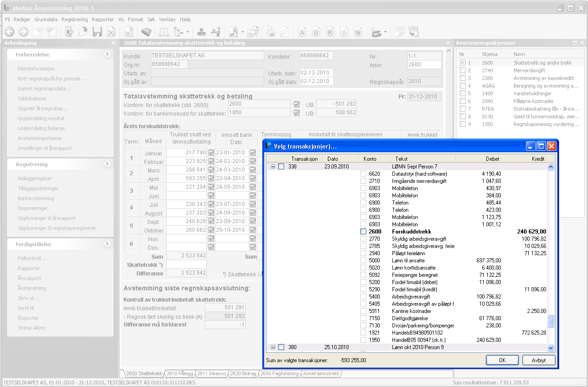Open the Fil menu
Image resolution: width=588 pixels, height=387 pixels.
coord(7,19)
